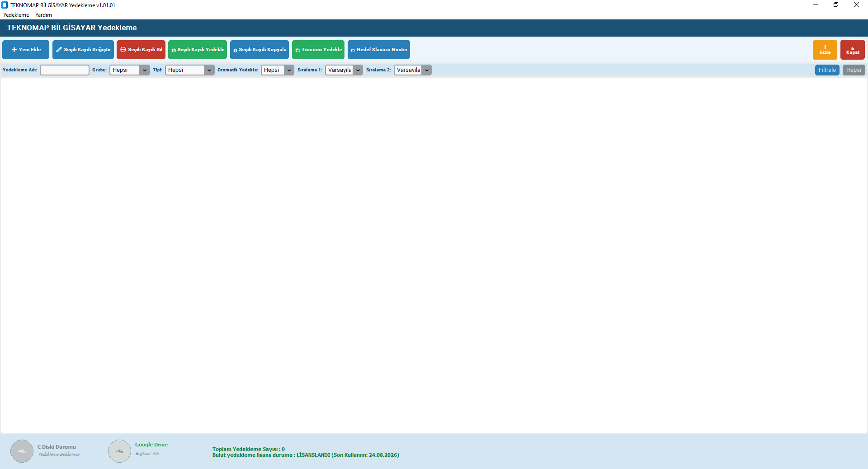Click Bulut yedekleme lisans durumu text
The width and height of the screenshot is (868, 469).
coord(306,455)
